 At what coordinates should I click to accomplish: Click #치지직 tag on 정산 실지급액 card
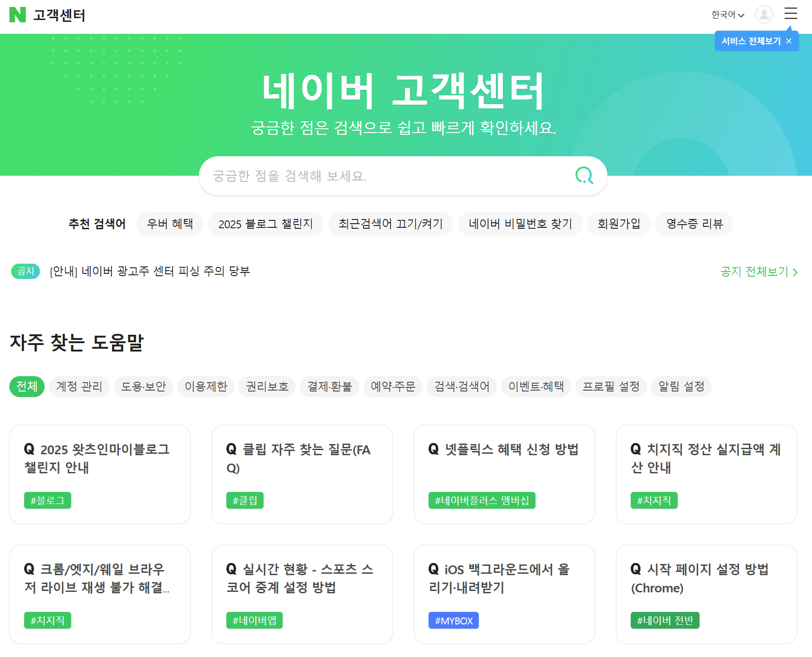[x=654, y=500]
